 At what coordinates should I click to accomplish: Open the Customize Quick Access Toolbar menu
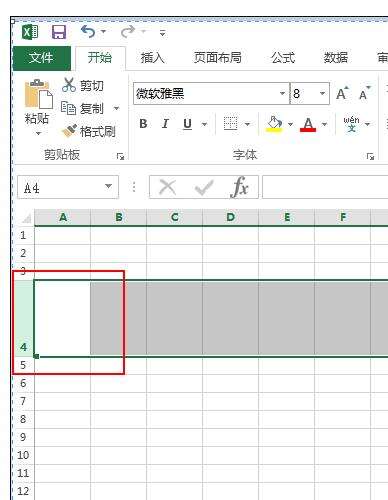click(163, 33)
